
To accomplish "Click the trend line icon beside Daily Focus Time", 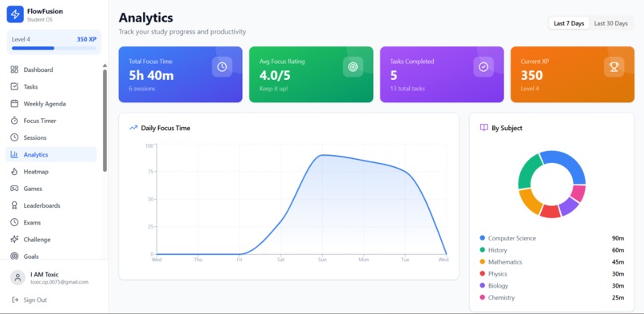I will click(133, 128).
